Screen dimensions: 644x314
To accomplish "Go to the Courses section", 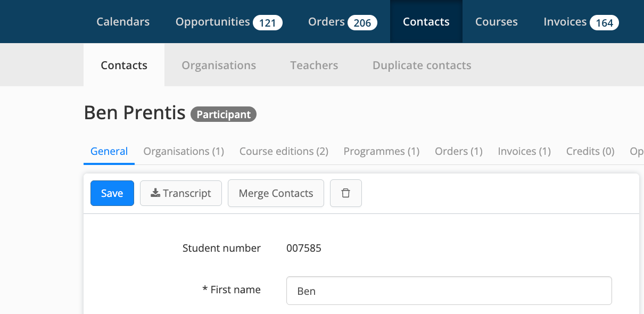I will pos(497,22).
